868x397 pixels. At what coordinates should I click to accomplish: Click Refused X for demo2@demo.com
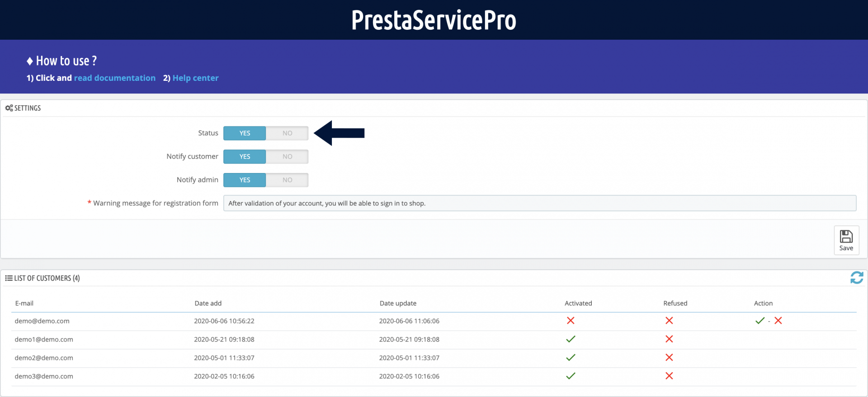[x=669, y=358]
